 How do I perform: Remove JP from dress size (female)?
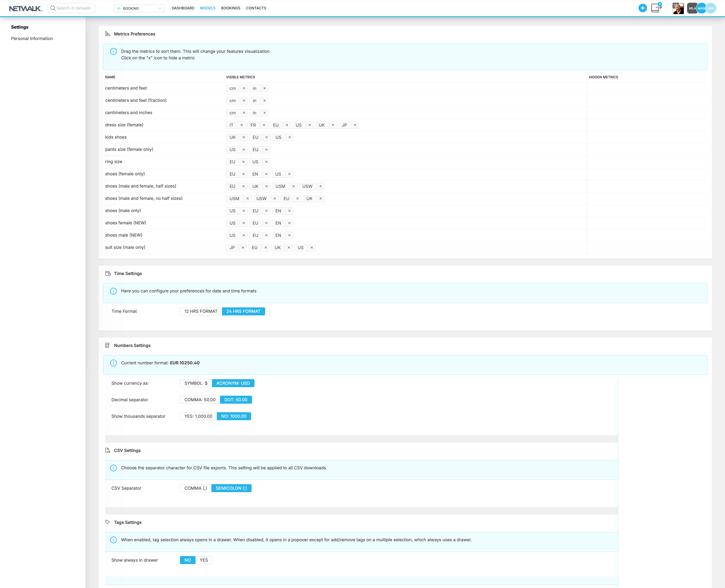tap(355, 125)
